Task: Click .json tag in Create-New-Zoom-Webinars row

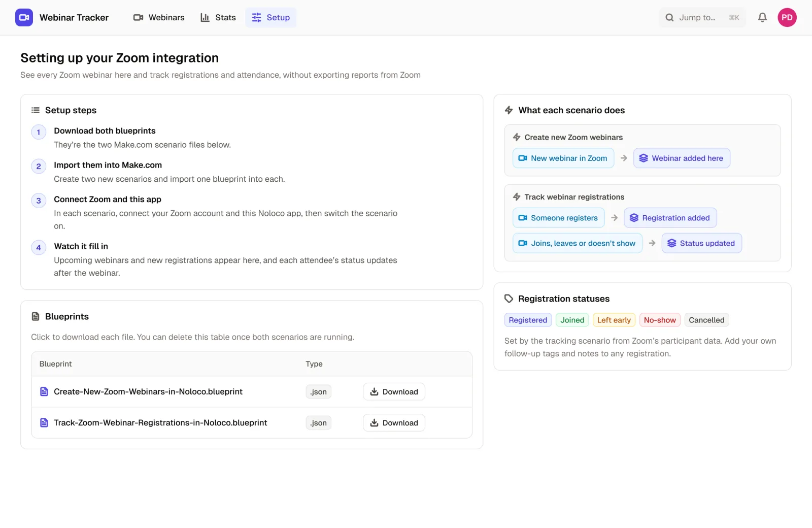Action: (x=319, y=391)
